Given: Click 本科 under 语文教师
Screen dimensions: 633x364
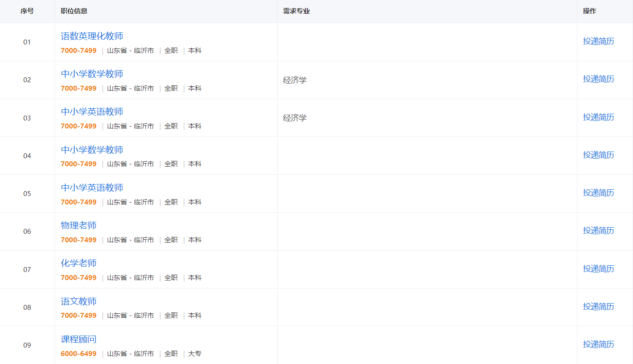Looking at the screenshot, I should point(195,316).
